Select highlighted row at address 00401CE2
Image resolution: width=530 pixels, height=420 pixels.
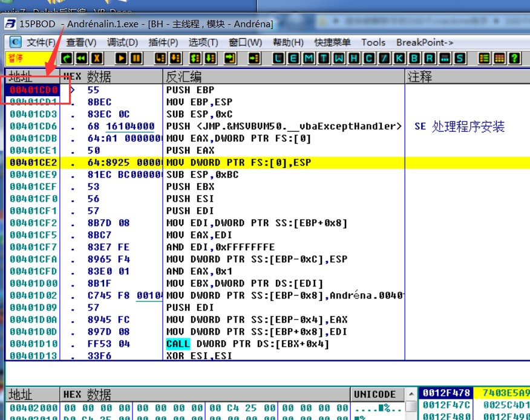267,163
